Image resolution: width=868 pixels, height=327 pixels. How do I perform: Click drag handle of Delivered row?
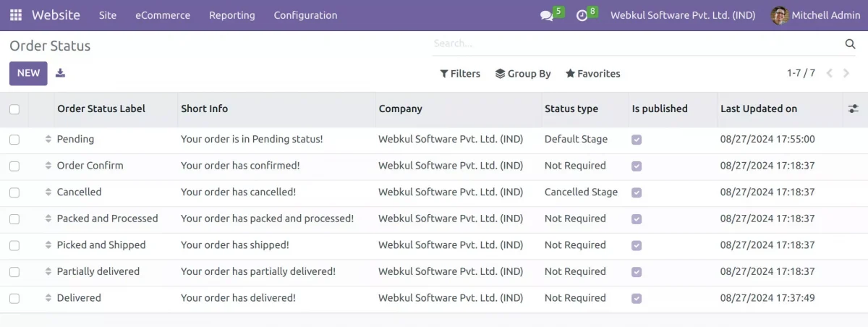click(48, 298)
